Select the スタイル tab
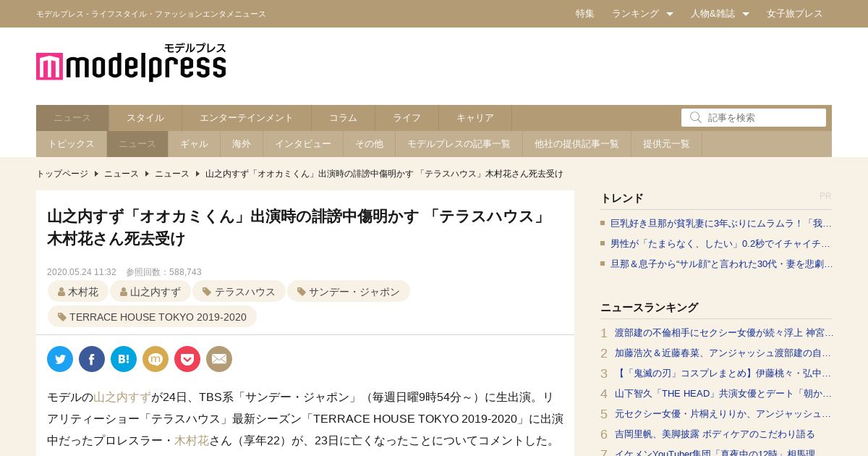The image size is (868, 456). 145,118
